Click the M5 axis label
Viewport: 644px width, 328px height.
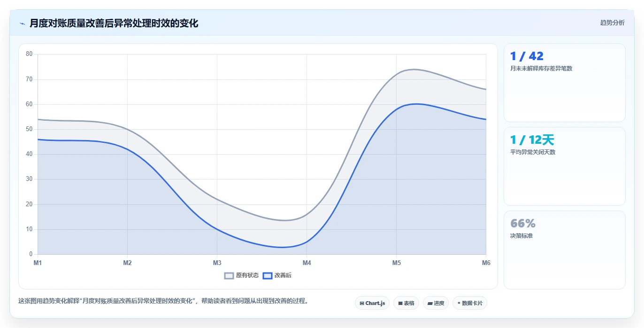point(397,263)
